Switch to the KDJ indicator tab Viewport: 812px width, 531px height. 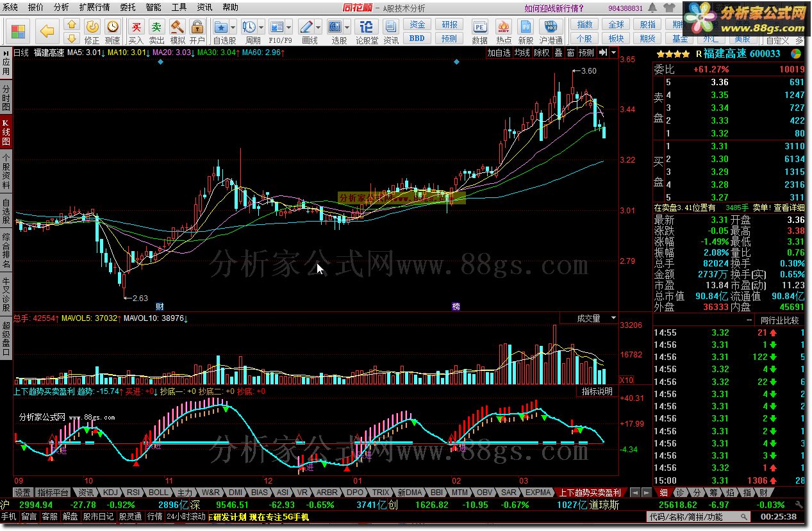tap(111, 493)
